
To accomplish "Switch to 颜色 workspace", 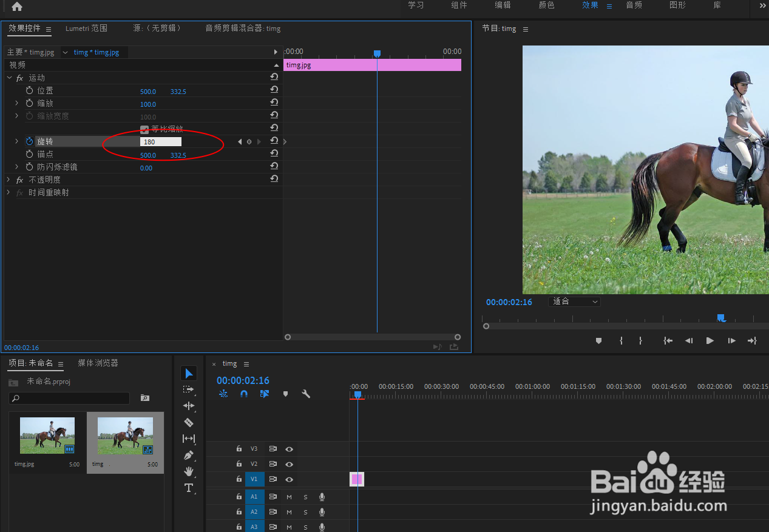I will [x=546, y=5].
